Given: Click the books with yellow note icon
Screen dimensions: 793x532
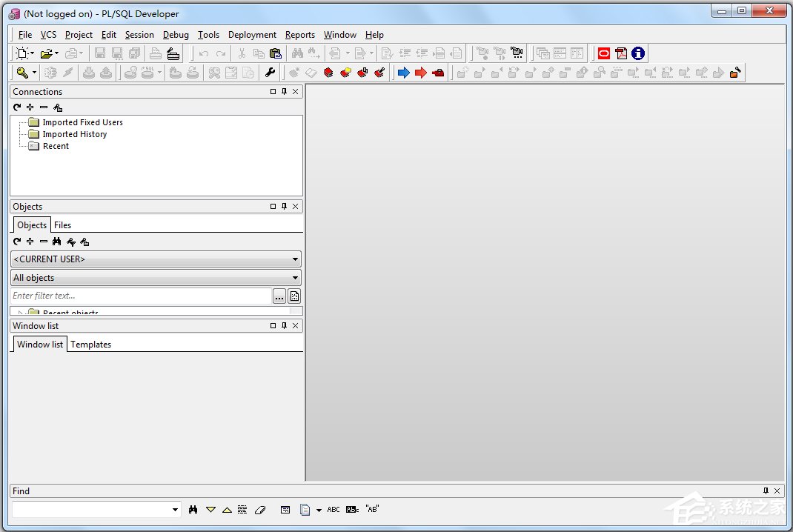Looking at the screenshot, I should [x=345, y=73].
